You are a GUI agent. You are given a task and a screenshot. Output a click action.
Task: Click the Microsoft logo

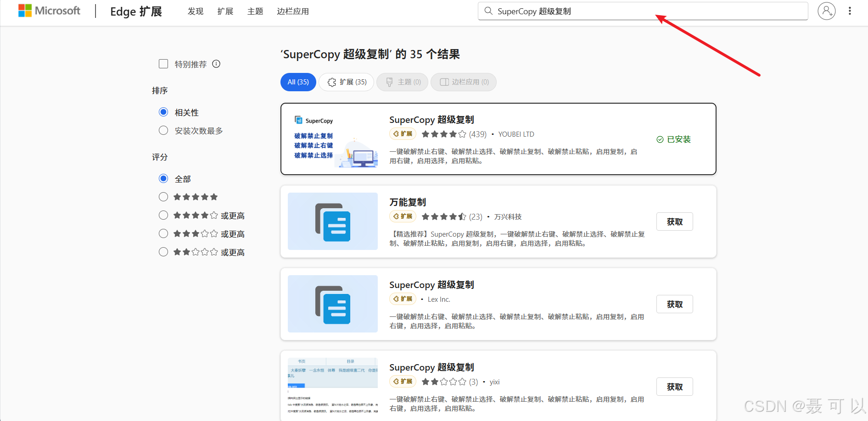49,11
